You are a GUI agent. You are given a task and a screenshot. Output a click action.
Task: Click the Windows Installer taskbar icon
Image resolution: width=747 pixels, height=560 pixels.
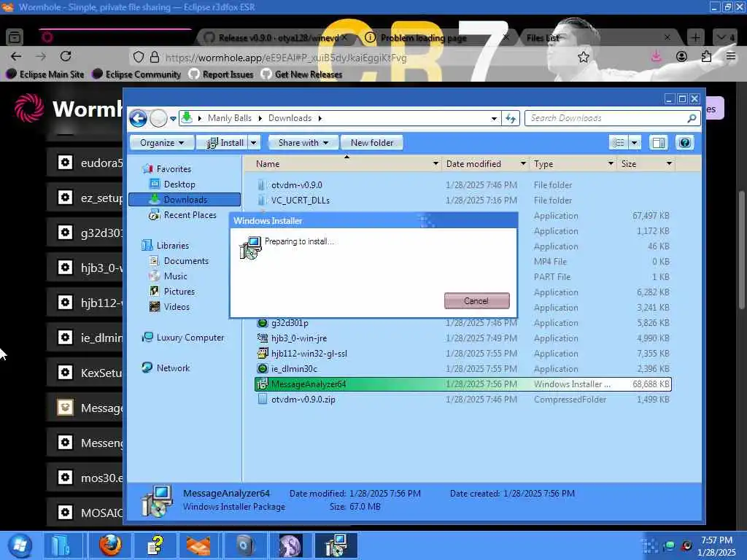(336, 545)
